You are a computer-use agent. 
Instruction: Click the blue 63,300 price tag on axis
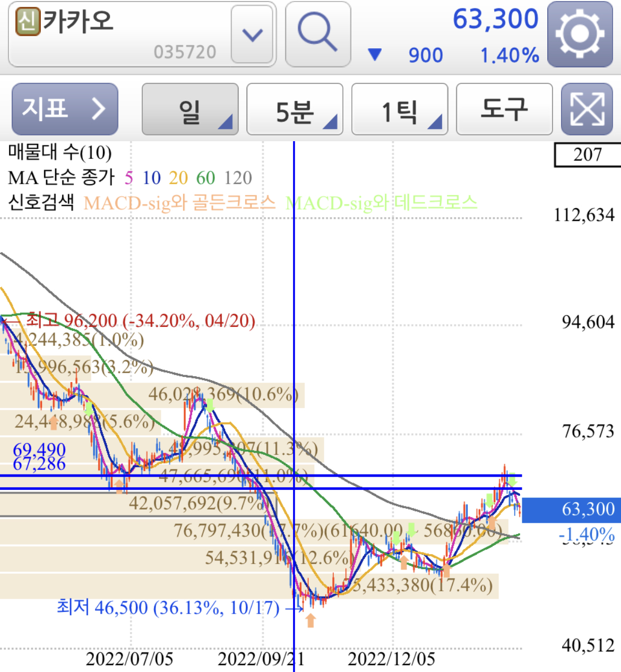point(572,509)
